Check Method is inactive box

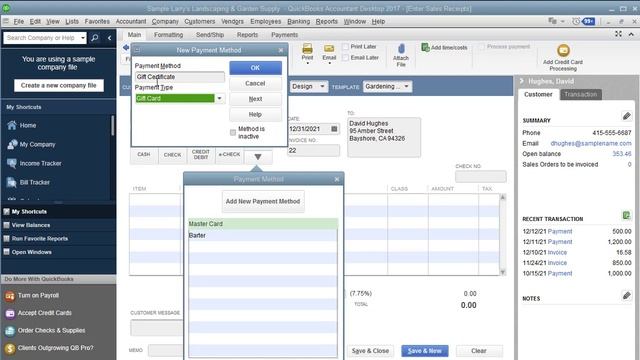(233, 133)
